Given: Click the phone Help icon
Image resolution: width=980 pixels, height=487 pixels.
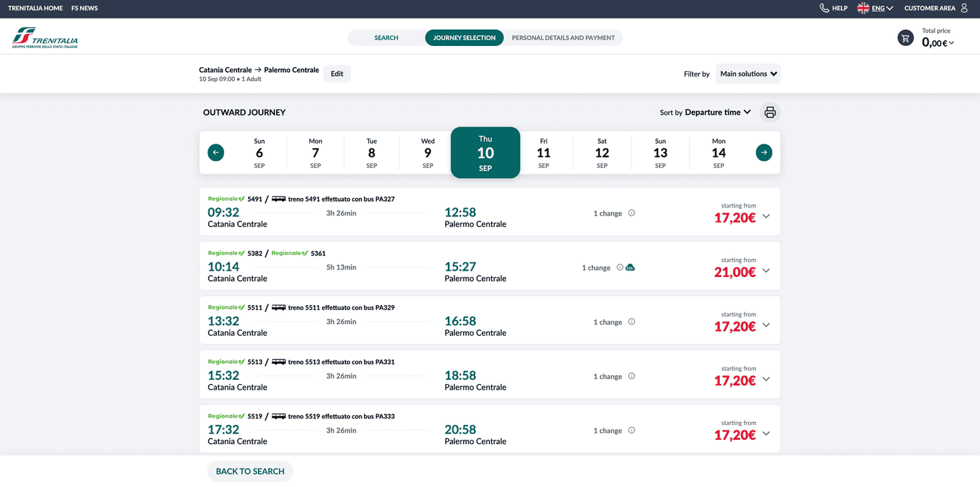Looking at the screenshot, I should pyautogui.click(x=824, y=8).
